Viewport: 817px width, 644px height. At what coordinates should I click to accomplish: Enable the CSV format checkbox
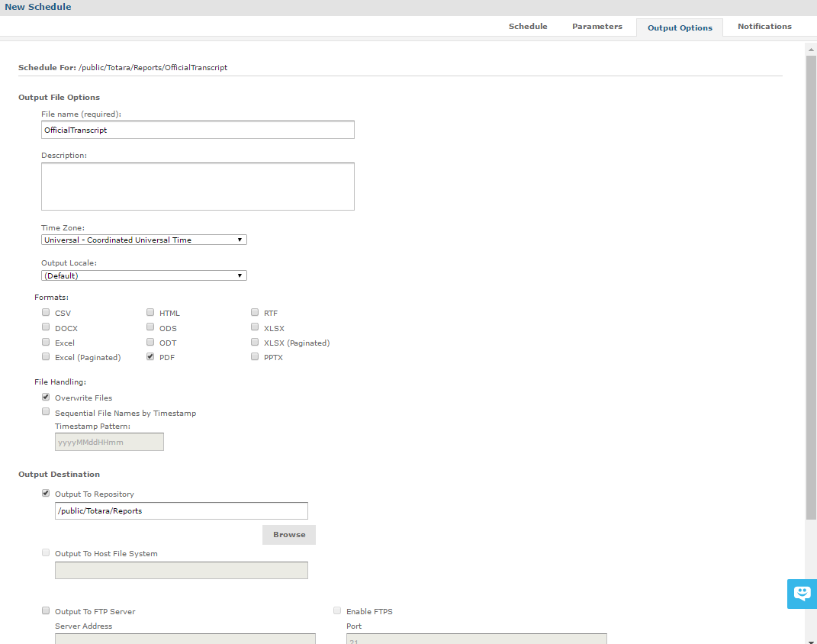46,313
